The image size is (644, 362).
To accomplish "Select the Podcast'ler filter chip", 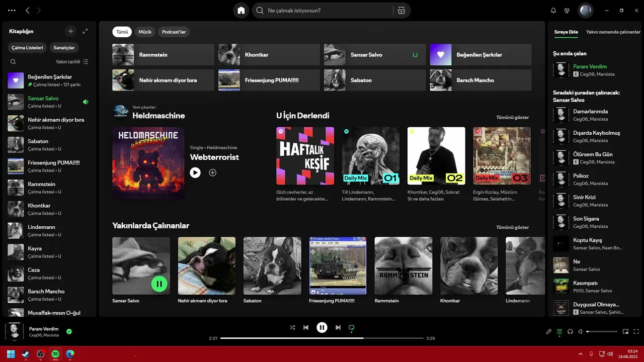I will pyautogui.click(x=174, y=32).
